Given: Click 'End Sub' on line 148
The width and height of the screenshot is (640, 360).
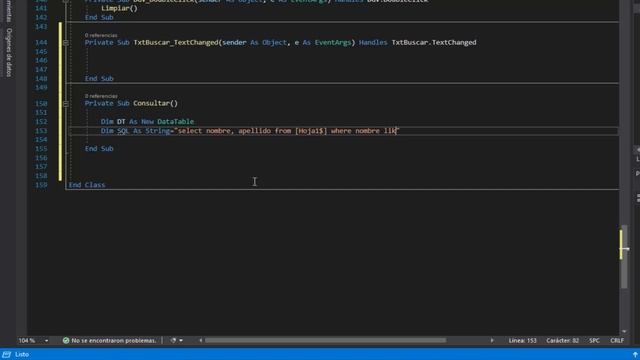Looking at the screenshot, I should [x=99, y=78].
